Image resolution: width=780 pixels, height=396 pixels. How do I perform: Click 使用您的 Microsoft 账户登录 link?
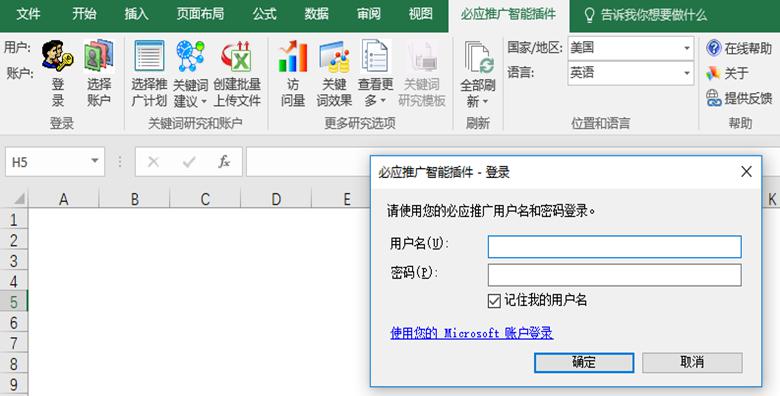tap(472, 333)
